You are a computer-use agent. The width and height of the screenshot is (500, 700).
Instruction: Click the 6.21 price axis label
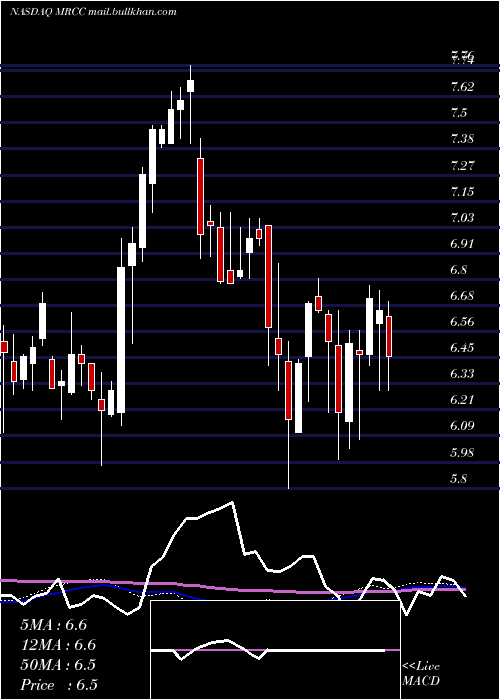pos(462,399)
